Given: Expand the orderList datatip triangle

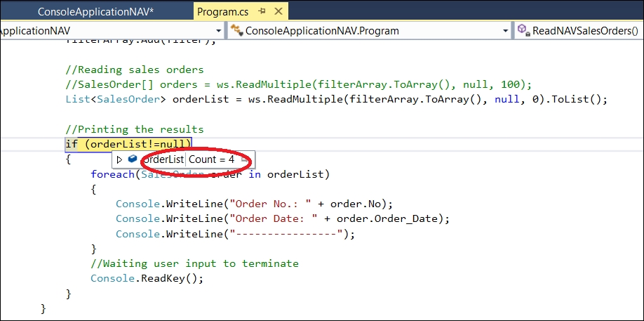Looking at the screenshot, I should coord(119,159).
